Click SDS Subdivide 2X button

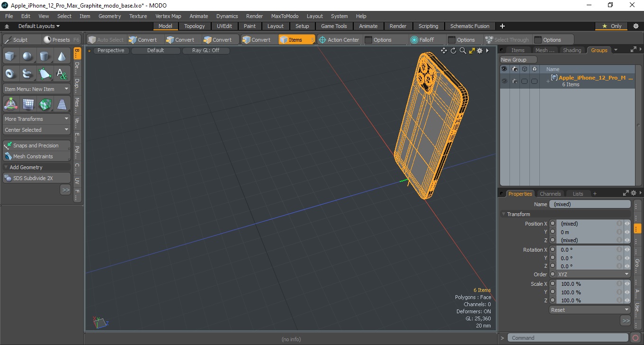[36, 178]
